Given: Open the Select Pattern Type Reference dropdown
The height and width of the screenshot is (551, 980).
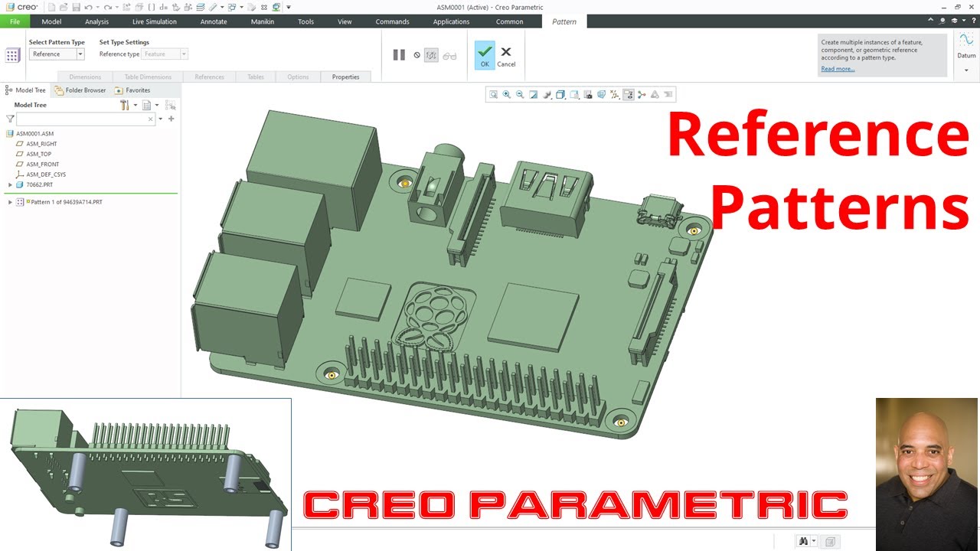Looking at the screenshot, I should (57, 54).
